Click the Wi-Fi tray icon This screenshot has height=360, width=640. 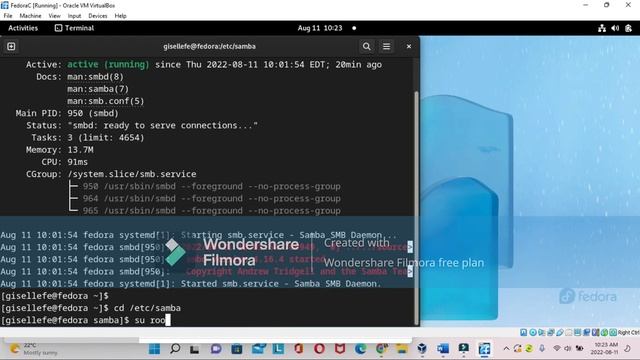[x=556, y=349]
